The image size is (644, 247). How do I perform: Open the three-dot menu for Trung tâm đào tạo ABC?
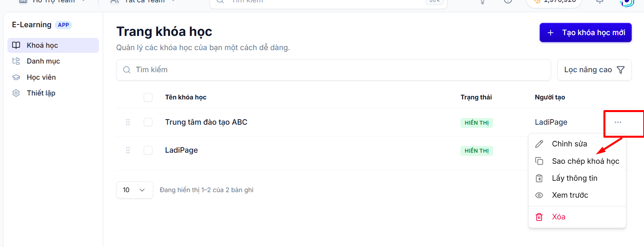click(618, 122)
